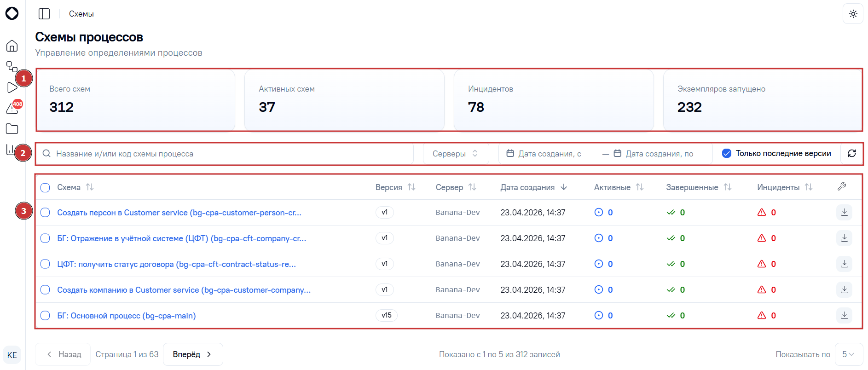The image size is (868, 370).
Task: Check the Создать компанию в Customer service row
Action: [45, 289]
